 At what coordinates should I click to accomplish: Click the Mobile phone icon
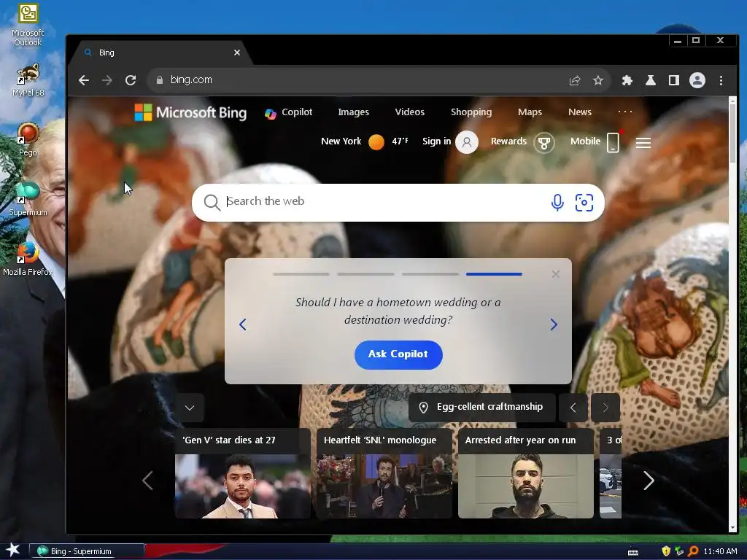click(613, 142)
